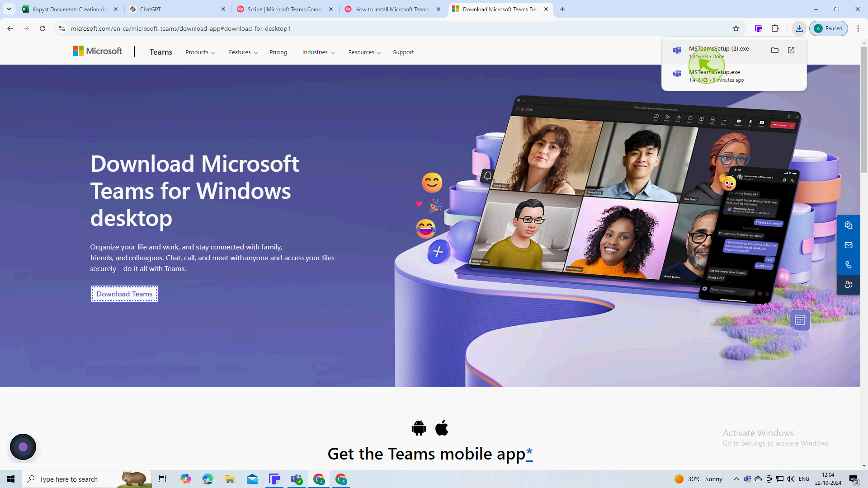
Task: Open Mail app from taskbar
Action: 252,479
